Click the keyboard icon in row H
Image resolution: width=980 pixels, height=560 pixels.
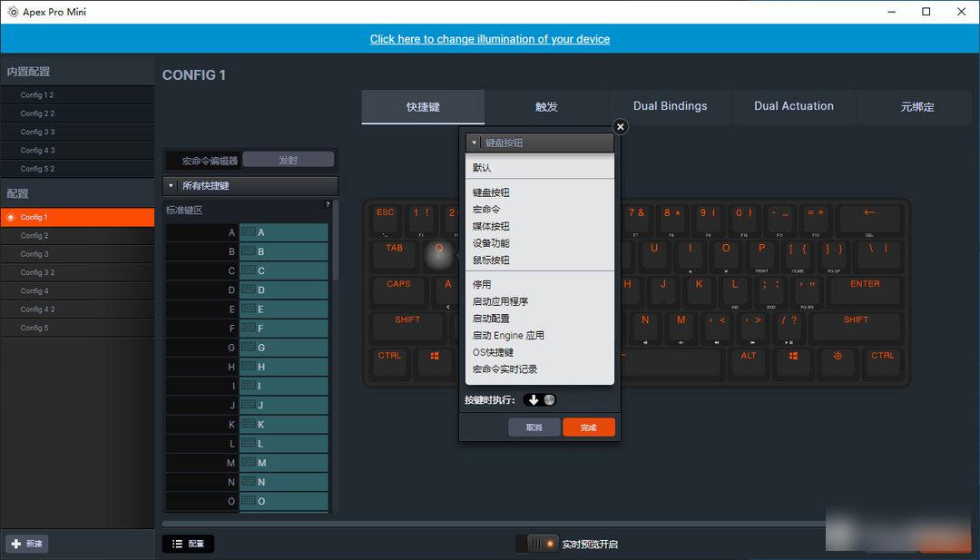click(248, 367)
